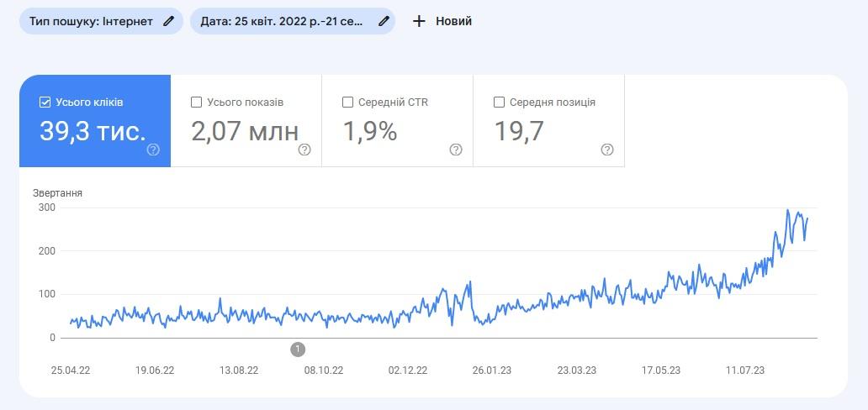This screenshot has height=410, width=868.
Task: Edit the date range filter pencil icon
Action: (x=383, y=22)
